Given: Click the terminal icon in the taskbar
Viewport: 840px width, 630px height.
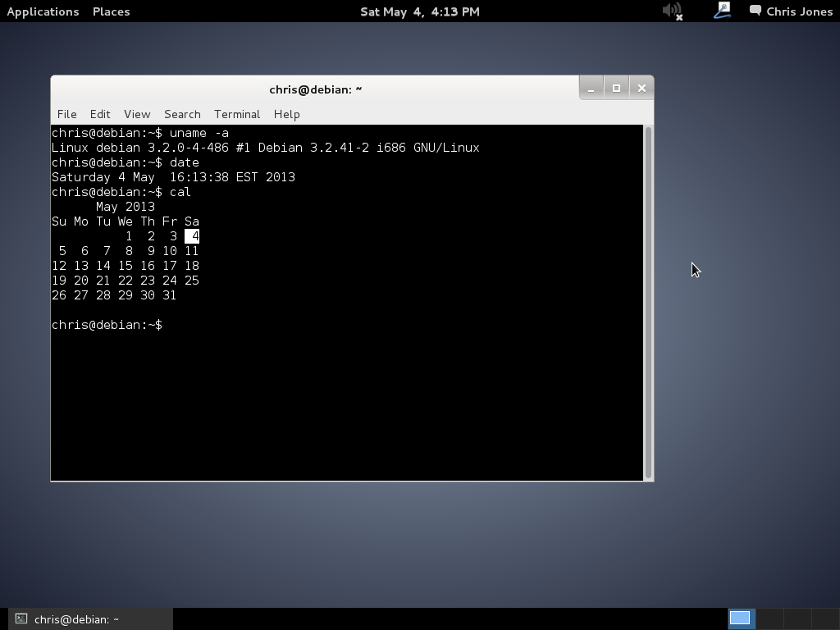Looking at the screenshot, I should click(x=21, y=619).
